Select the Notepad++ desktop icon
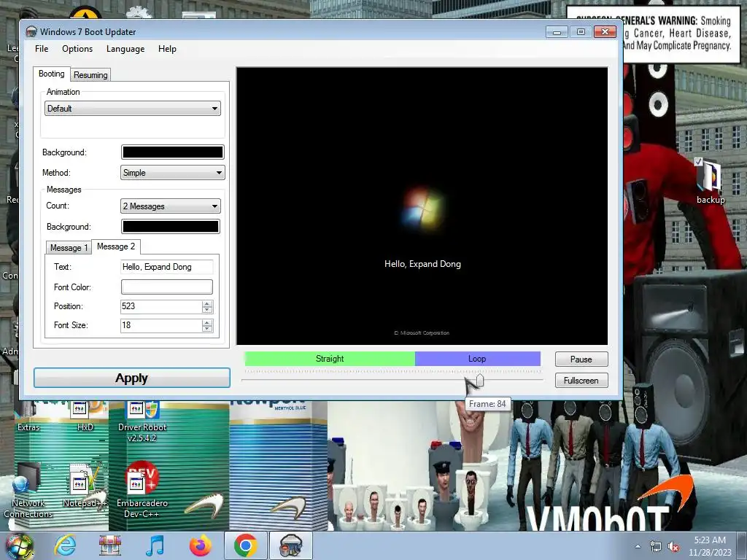This screenshot has height=560, width=747. click(85, 486)
